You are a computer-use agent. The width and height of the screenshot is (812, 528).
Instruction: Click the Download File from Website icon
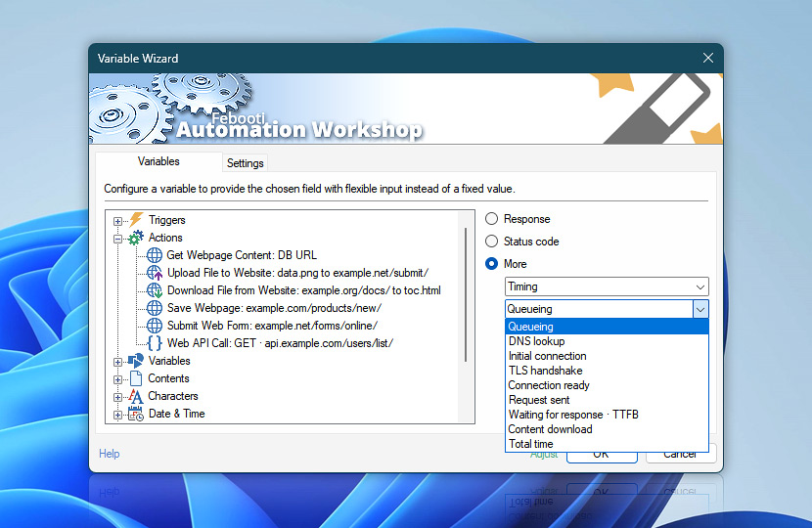[x=155, y=290]
